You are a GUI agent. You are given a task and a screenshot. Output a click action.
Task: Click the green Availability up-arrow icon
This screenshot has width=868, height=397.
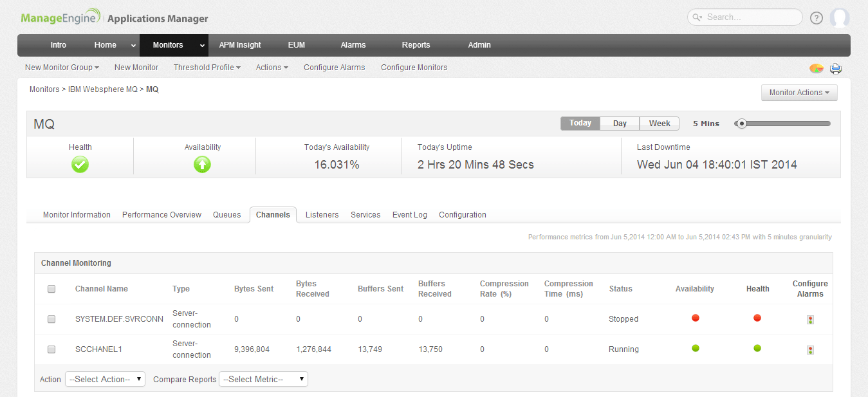pyautogui.click(x=202, y=165)
